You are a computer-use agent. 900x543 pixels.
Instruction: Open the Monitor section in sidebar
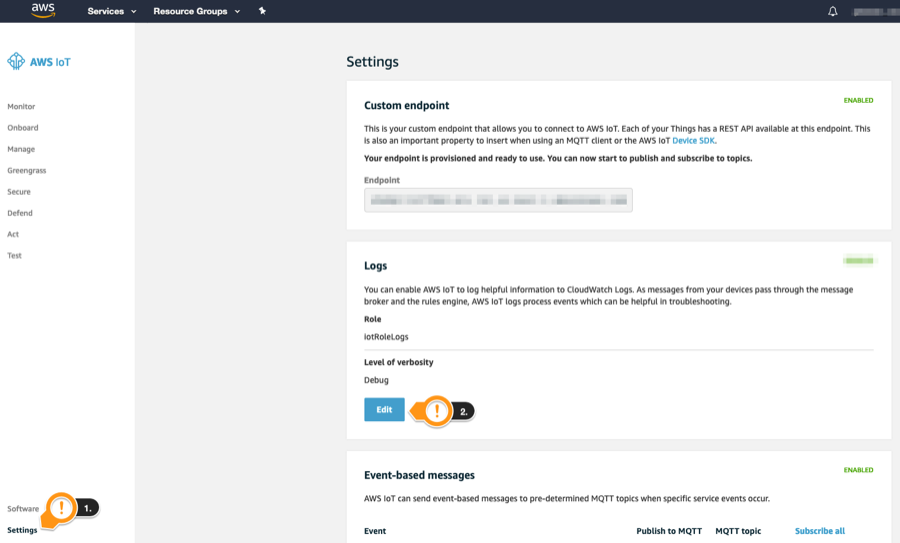click(x=21, y=106)
